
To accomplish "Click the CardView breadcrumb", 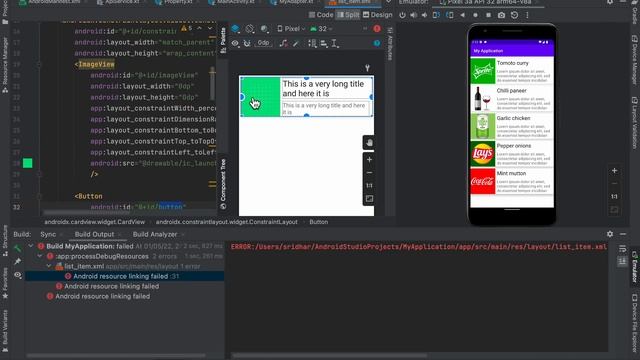I will tap(95, 222).
